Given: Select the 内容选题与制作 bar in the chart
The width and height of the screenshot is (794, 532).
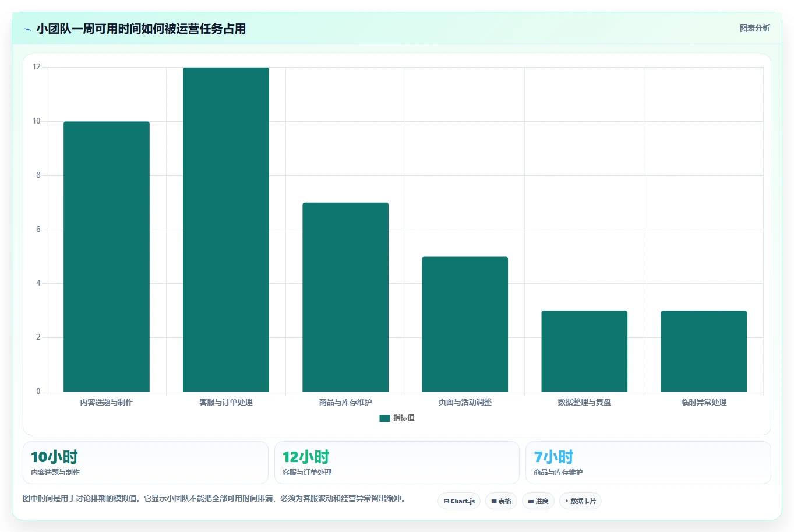Looking at the screenshot, I should pos(107,256).
